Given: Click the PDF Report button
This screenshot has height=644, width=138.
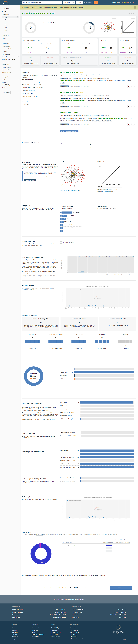Looking at the screenshot, I should pos(121,588).
